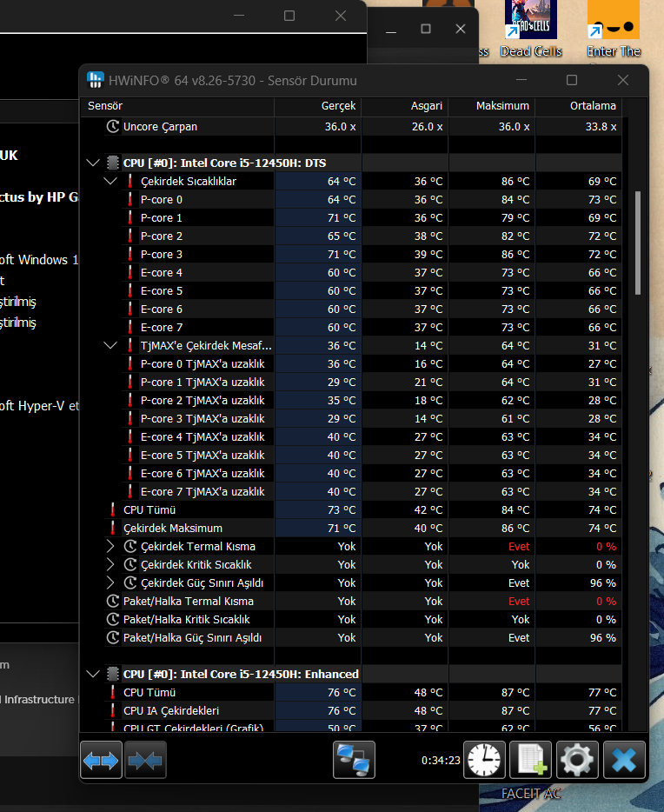Click the expand-columns blue arrows button
The width and height of the screenshot is (664, 812).
(101, 760)
